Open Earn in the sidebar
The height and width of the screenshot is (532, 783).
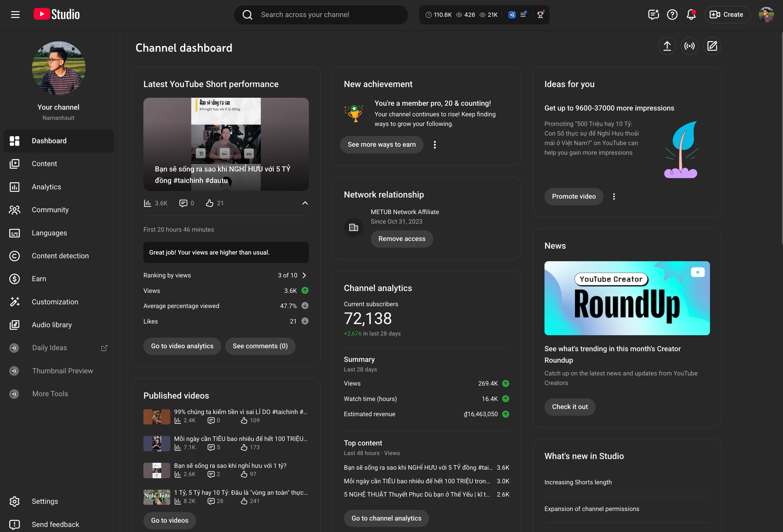point(59,279)
